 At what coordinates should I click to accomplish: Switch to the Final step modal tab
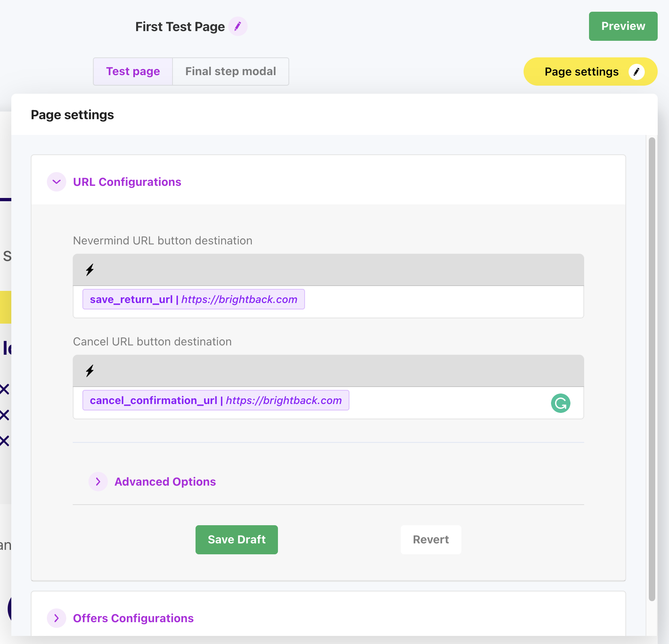click(x=231, y=72)
